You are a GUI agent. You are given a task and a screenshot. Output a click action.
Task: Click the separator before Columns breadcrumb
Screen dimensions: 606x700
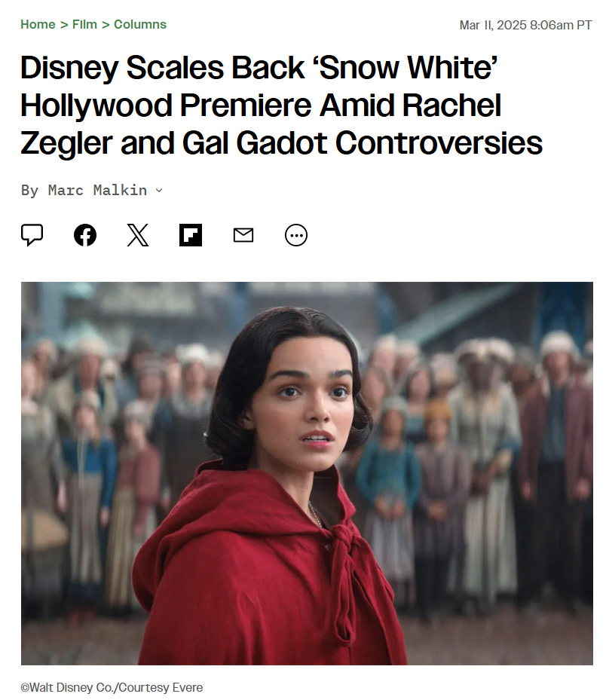[x=106, y=25]
